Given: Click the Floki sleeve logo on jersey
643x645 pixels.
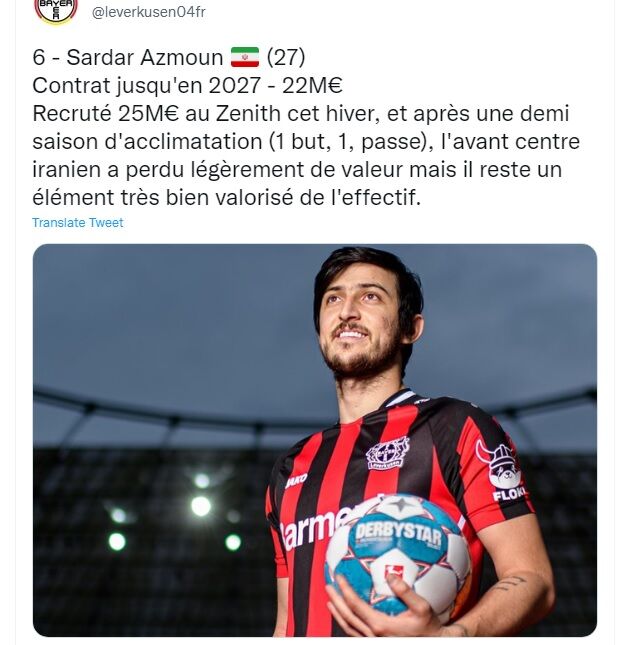Looking at the screenshot, I should pyautogui.click(x=499, y=471).
